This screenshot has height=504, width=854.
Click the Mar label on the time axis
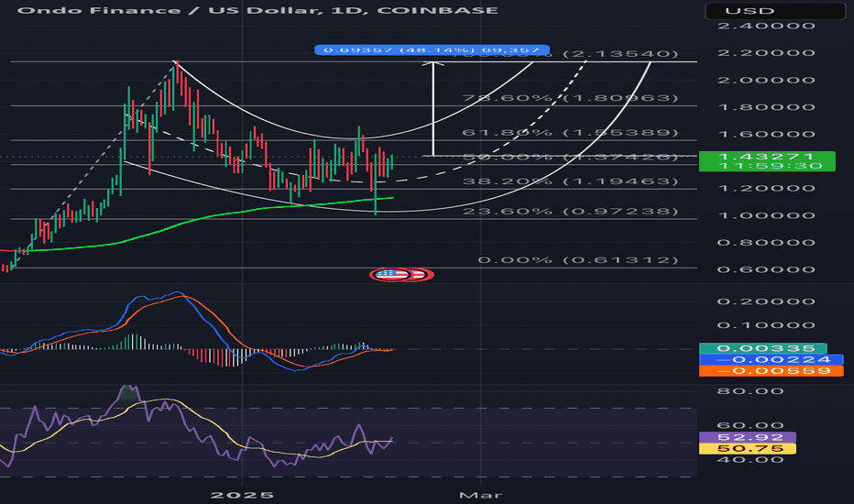(x=480, y=495)
